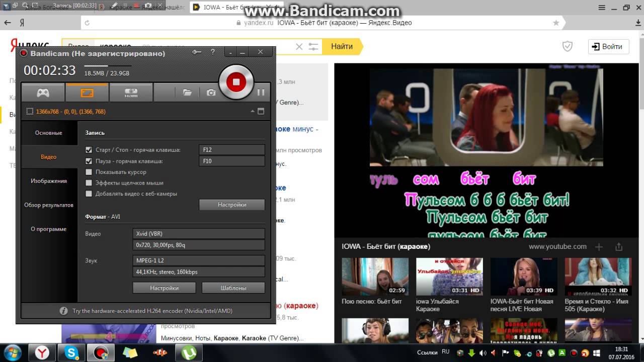
Task: Pause the Bandicam recording
Action: pos(261,92)
